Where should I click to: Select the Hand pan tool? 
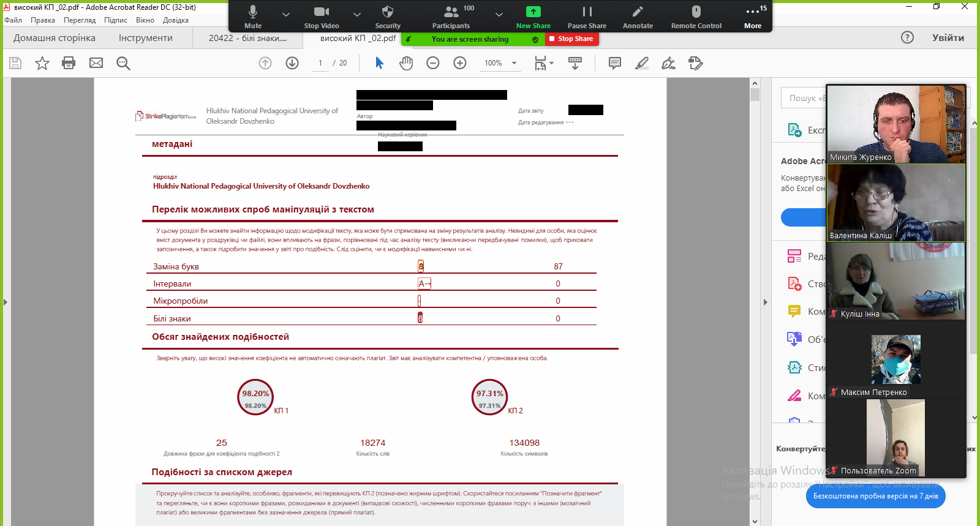[406, 63]
